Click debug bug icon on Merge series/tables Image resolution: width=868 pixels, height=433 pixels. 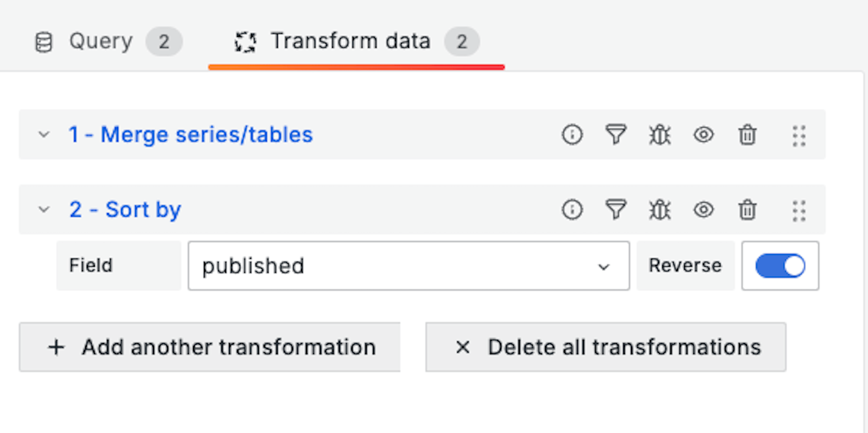click(660, 134)
